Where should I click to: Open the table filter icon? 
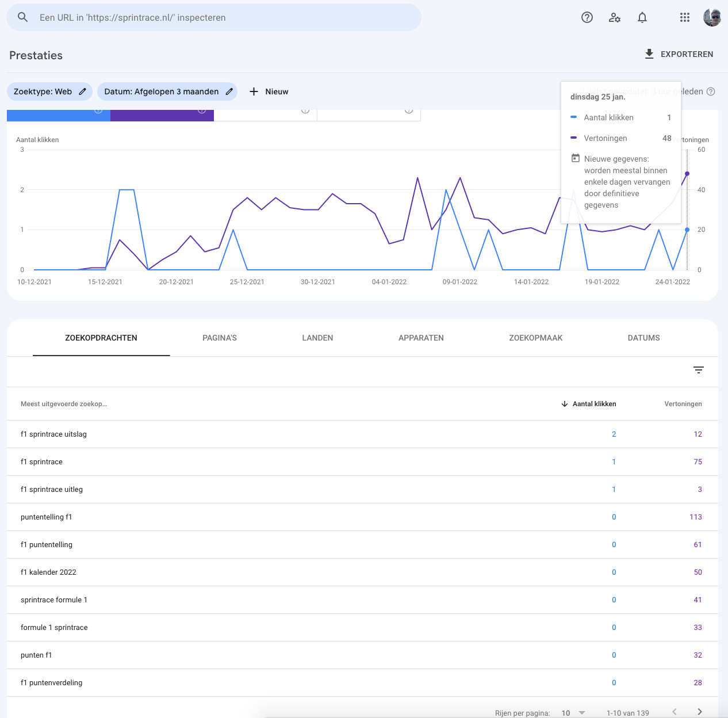[699, 370]
